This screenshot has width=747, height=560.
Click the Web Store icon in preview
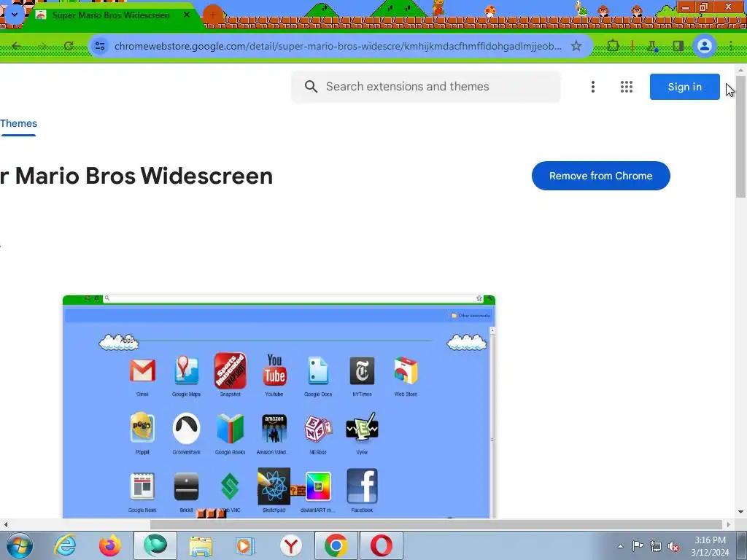tap(406, 371)
